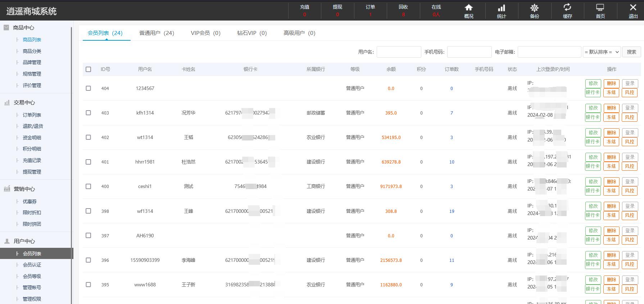Viewport: 644px width, 304px height.
Task: Go to 首页 monitor icon
Action: (x=600, y=8)
